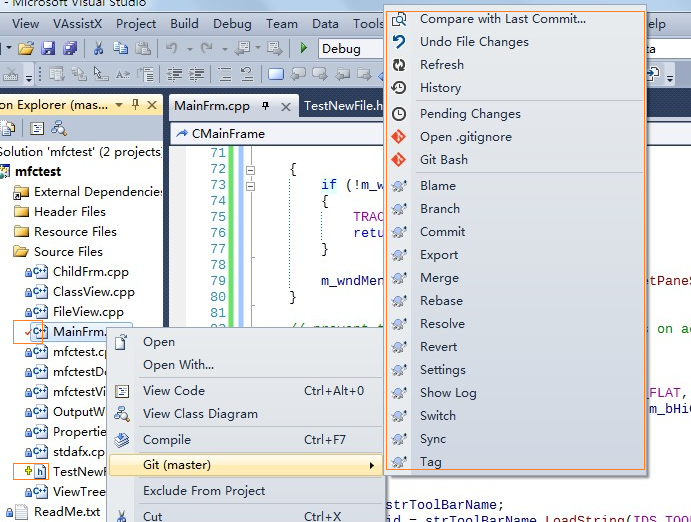Open the Undo history dropdown arrow

[x=190, y=49]
